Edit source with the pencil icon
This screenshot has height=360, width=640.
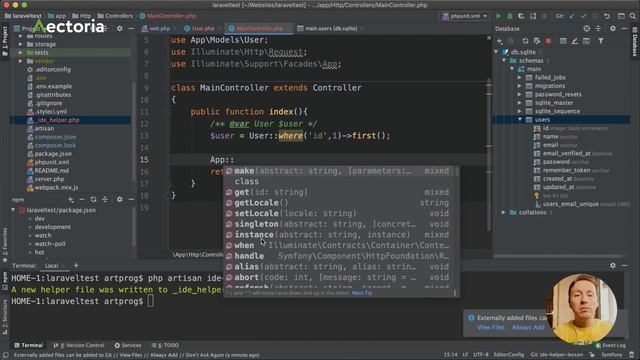click(575, 41)
